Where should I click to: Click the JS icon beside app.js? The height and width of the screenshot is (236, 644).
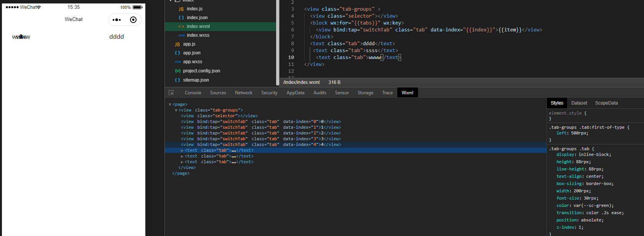177,44
